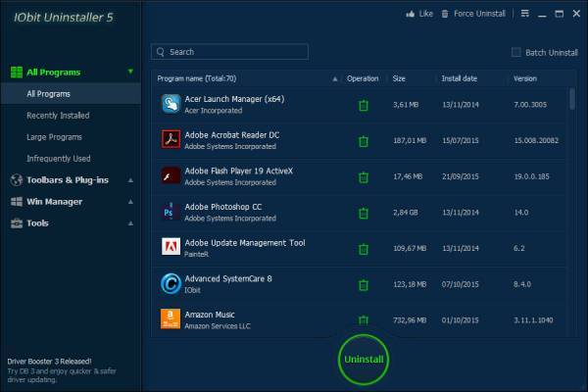Expand the Toolbars & Plug-ins section arrow

130,180
